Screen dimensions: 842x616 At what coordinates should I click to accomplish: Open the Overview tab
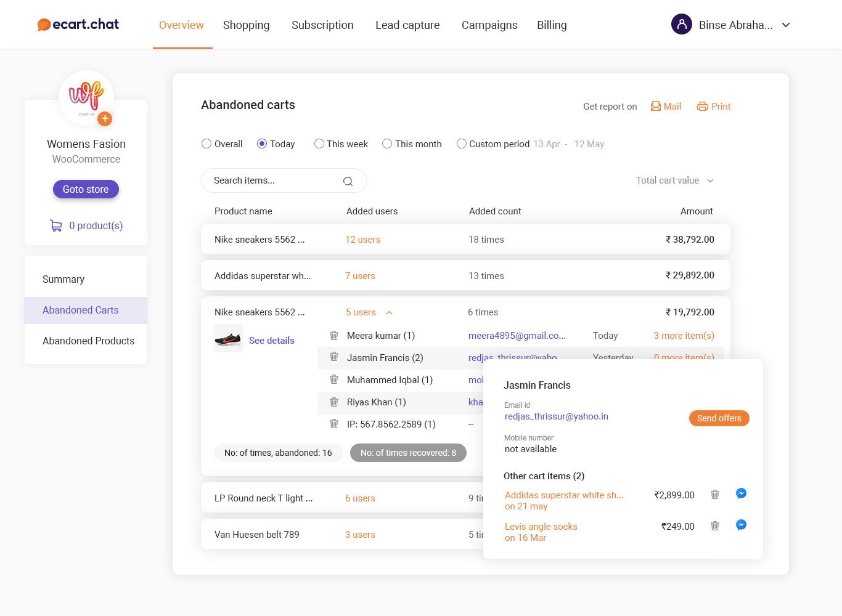[181, 25]
